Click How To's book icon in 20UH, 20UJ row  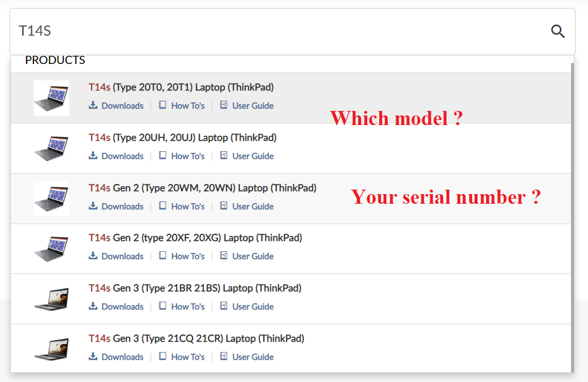(162, 155)
